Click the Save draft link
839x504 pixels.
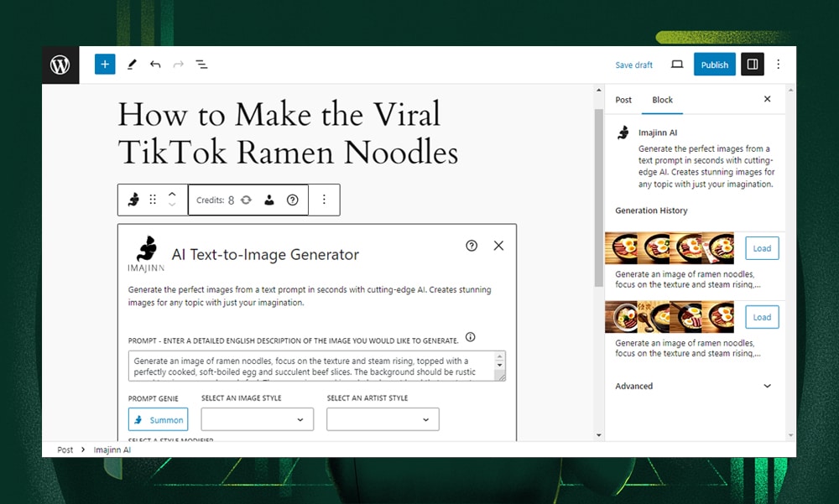pyautogui.click(x=633, y=65)
